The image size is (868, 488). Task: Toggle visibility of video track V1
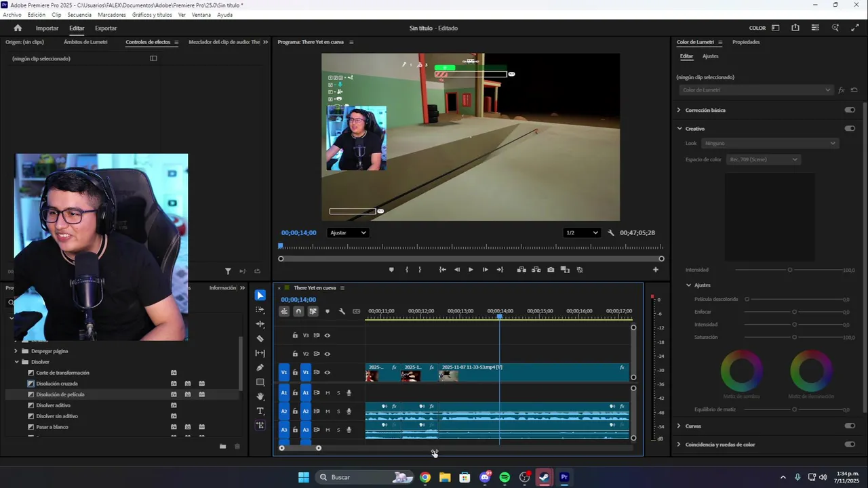pos(327,373)
